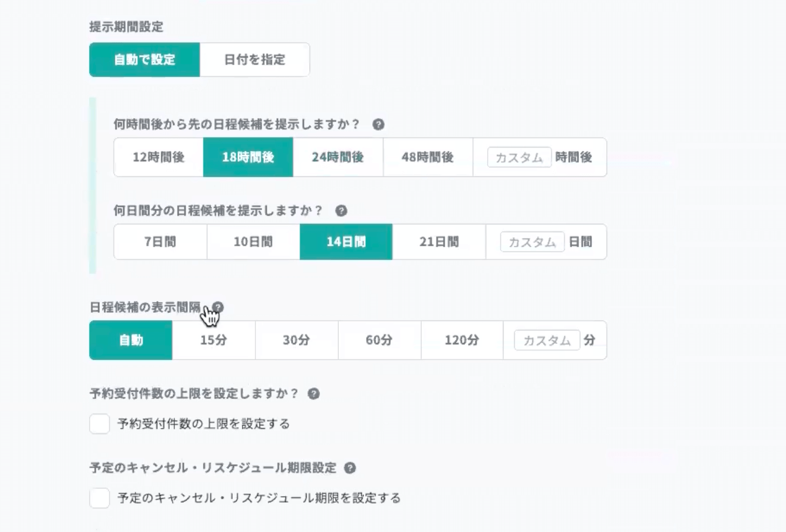Select 7日間 display period
Image resolution: width=786 pixels, height=532 pixels.
(160, 242)
